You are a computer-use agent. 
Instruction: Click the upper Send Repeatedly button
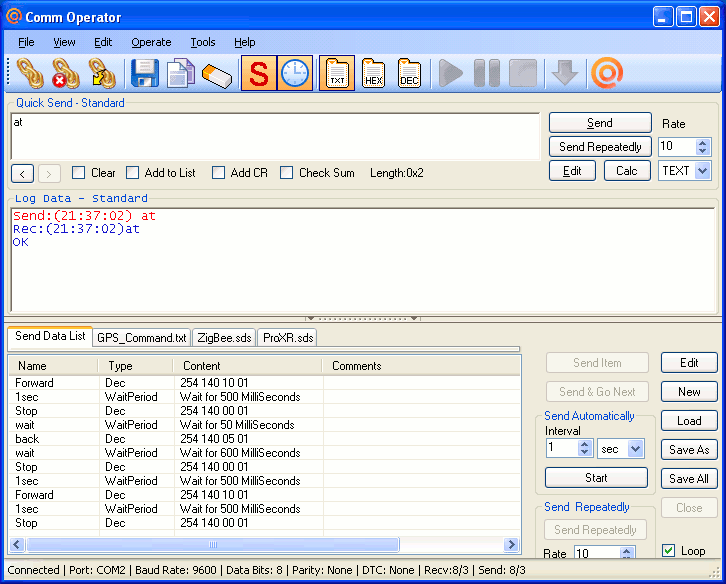click(x=600, y=147)
